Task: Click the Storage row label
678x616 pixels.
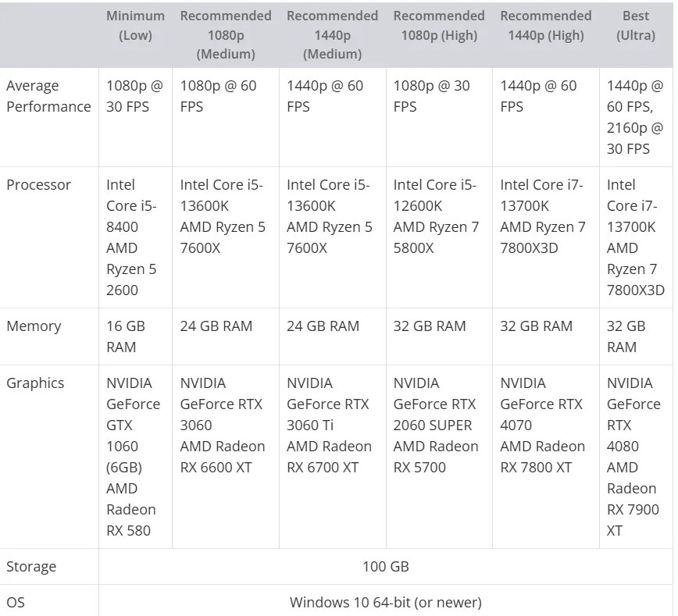Action: 31,566
